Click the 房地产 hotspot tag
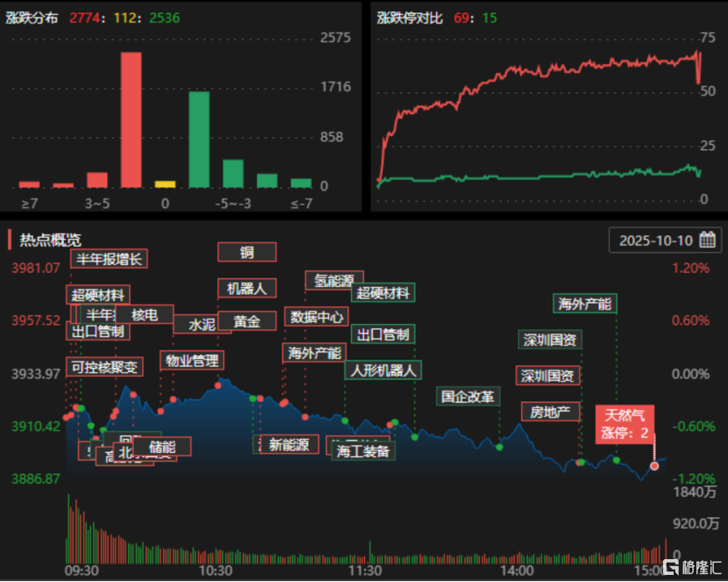Image resolution: width=728 pixels, height=582 pixels. [x=548, y=411]
